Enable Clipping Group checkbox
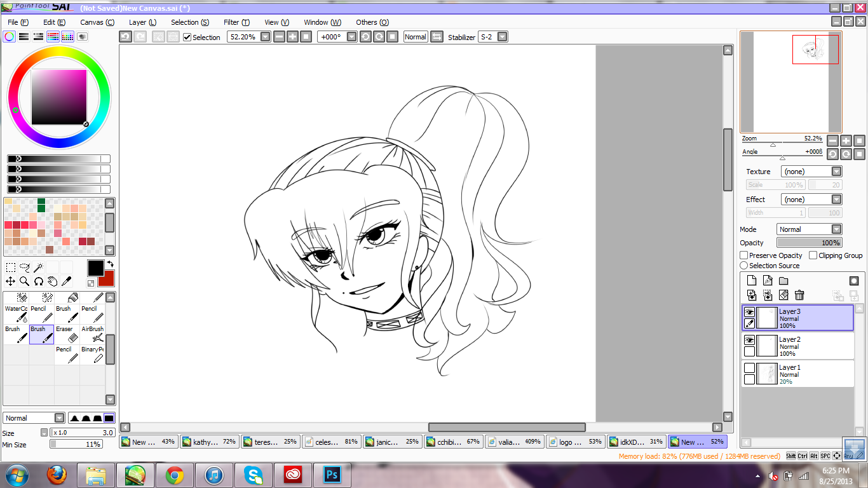The image size is (868, 488). pyautogui.click(x=813, y=255)
